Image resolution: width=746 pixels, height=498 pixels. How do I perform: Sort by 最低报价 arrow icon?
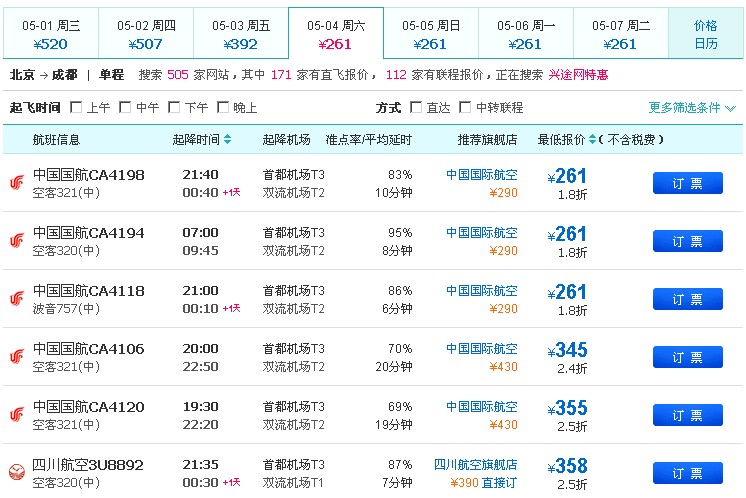click(592, 139)
